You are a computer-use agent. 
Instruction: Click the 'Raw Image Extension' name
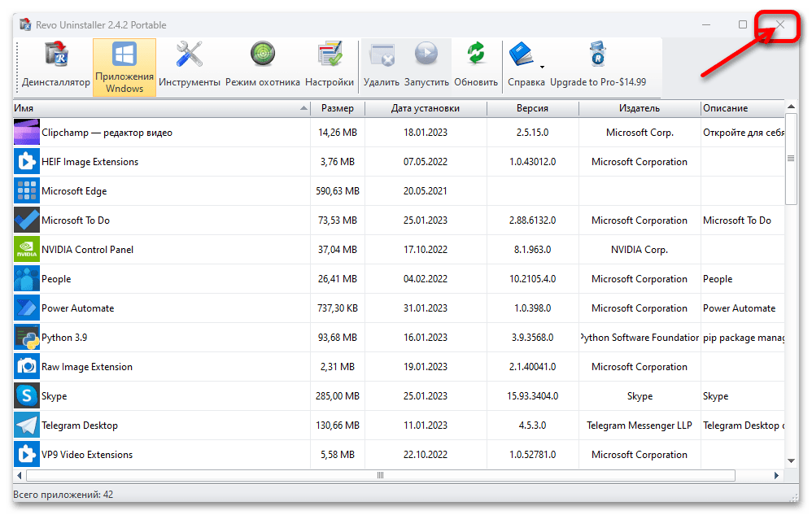click(86, 367)
